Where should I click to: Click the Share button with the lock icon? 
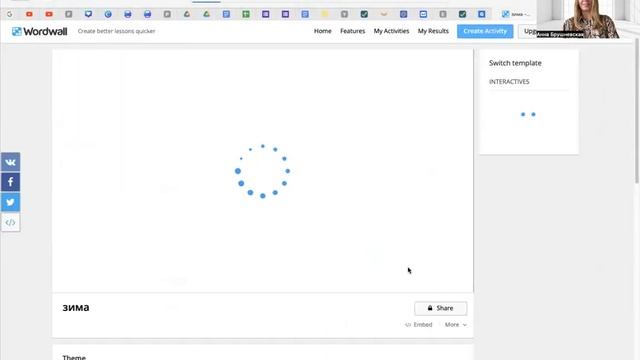coord(440,308)
